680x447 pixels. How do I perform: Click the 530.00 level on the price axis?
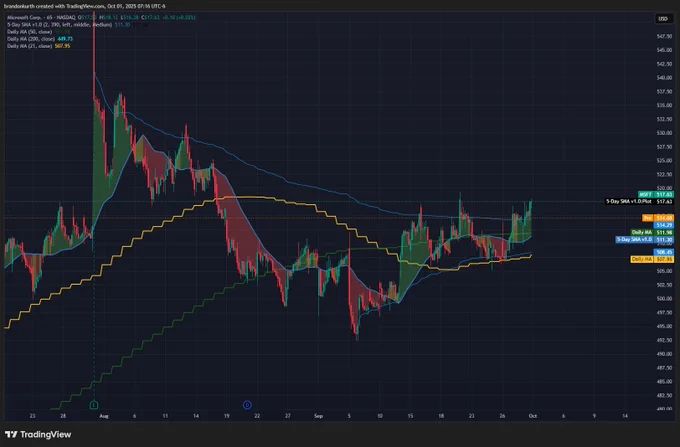[664, 133]
